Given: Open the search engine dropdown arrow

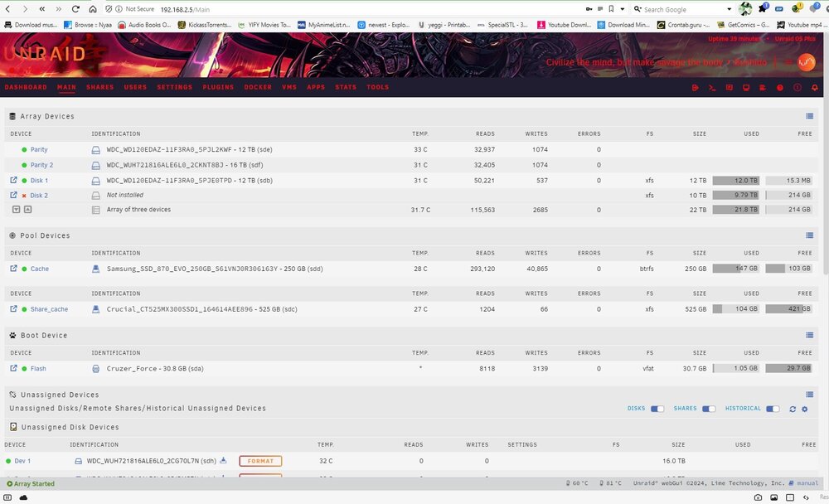Looking at the screenshot, I should coord(730,9).
